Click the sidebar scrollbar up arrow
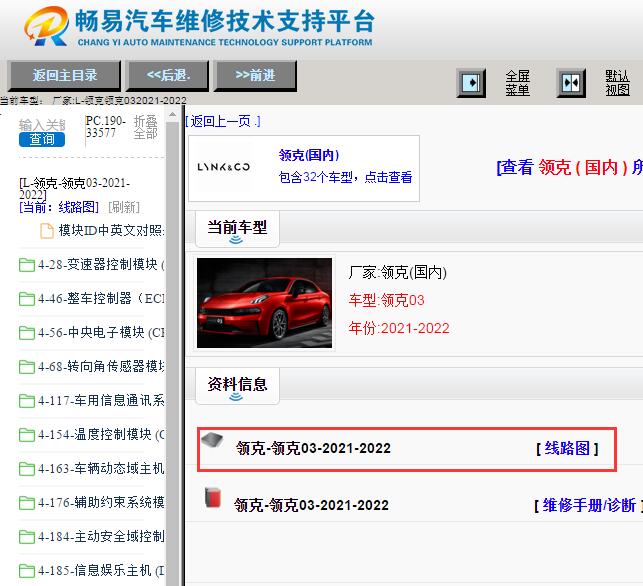Screen dimensions: 643x586 pyautogui.click(x=173, y=114)
